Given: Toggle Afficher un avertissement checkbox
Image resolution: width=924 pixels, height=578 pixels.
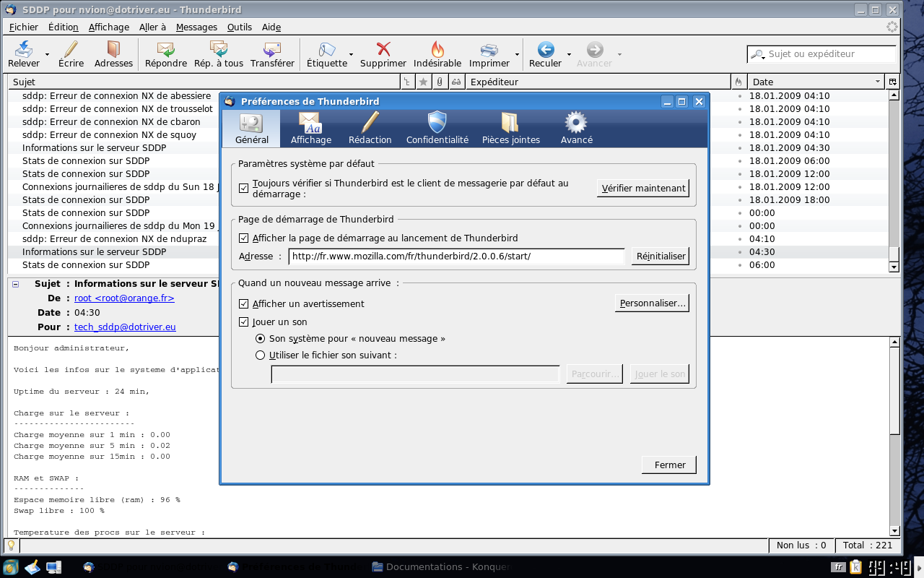Looking at the screenshot, I should coord(243,304).
